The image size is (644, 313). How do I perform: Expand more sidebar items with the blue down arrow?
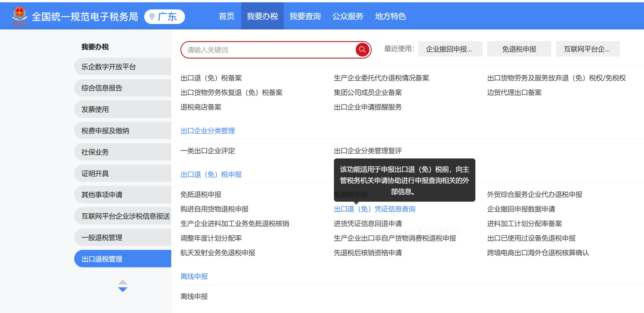123,289
